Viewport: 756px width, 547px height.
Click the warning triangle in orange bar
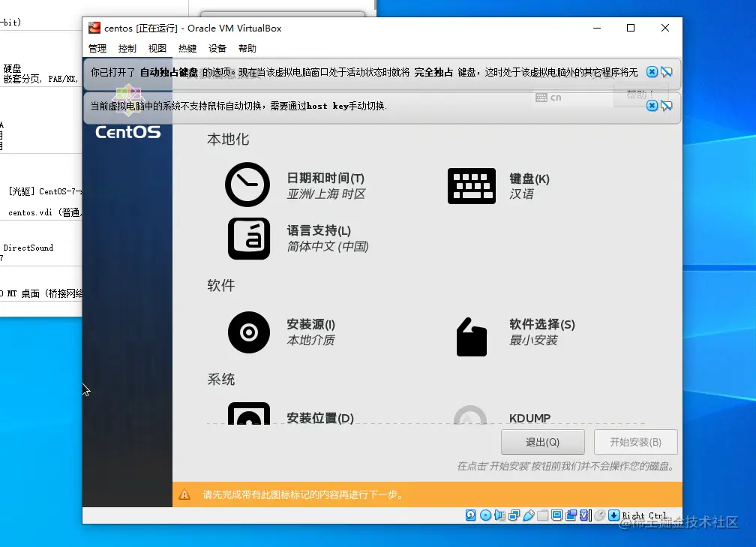tap(184, 494)
